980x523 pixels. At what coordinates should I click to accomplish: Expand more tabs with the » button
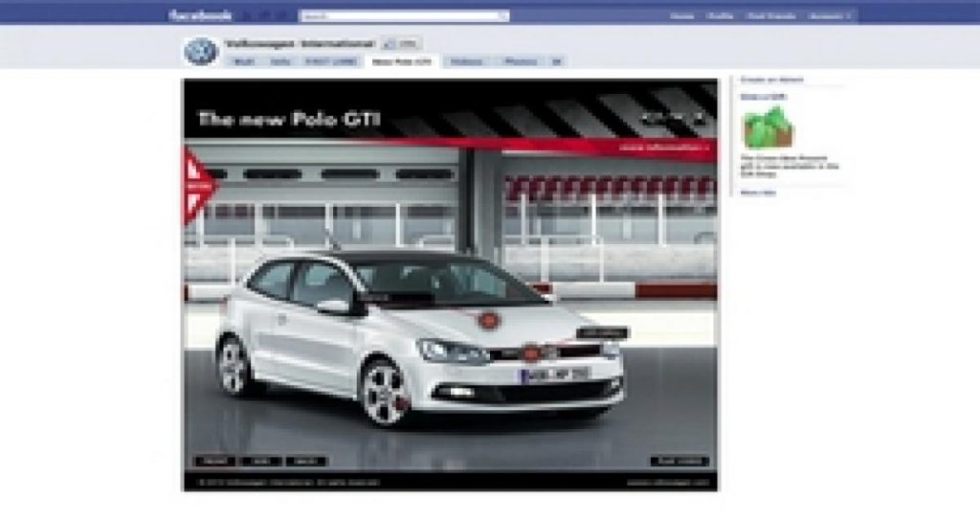[557, 61]
